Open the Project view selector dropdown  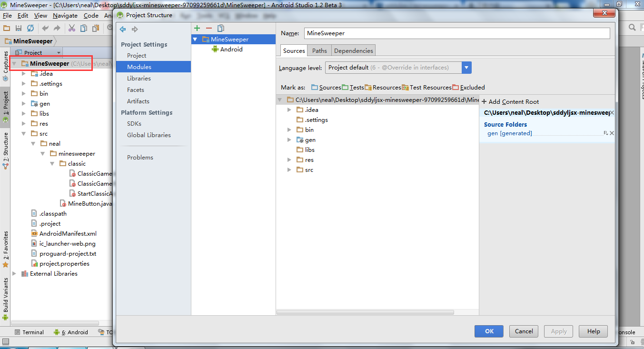point(37,52)
